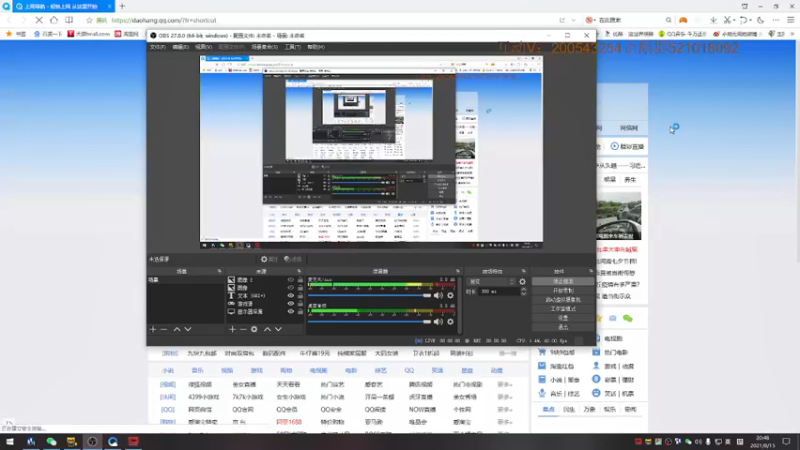This screenshot has height=450, width=800.
Task: Open the scene transition type dropdown
Action: click(491, 282)
